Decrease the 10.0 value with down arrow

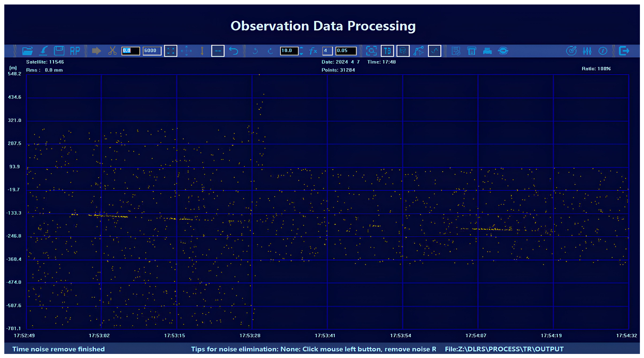point(301,53)
